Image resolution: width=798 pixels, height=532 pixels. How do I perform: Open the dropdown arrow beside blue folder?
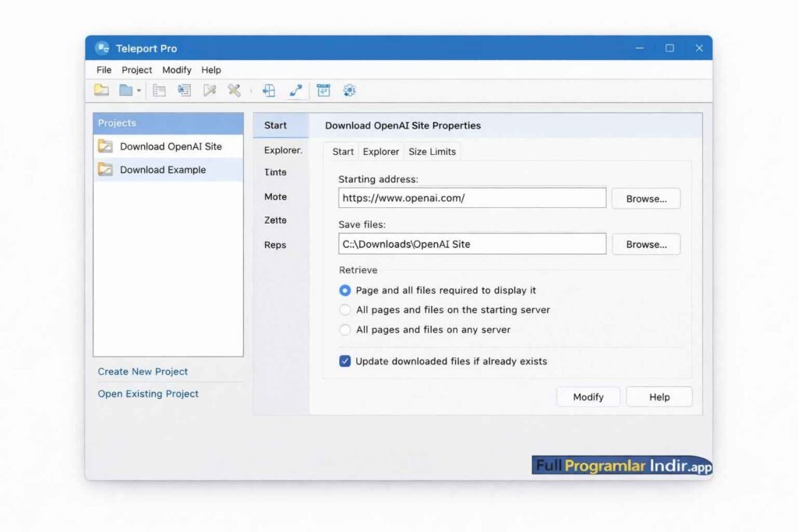point(139,91)
